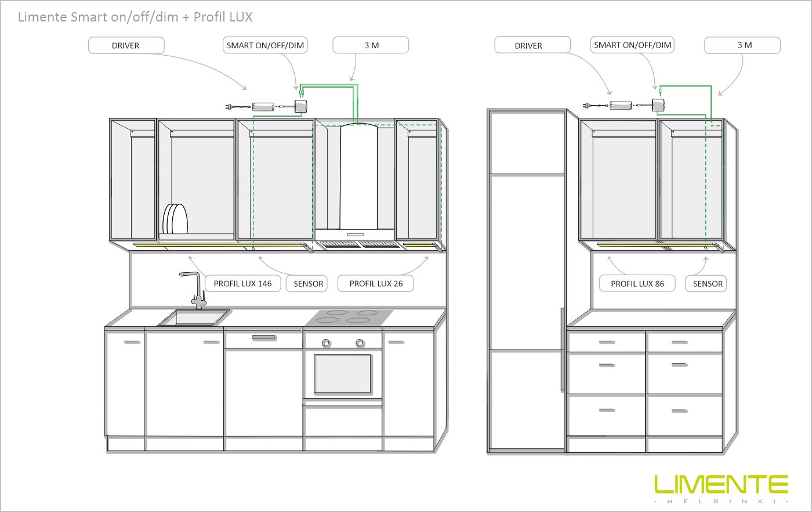The image size is (812, 512).
Task: Select the PROFIL LUX 146 label
Action: pos(242,283)
